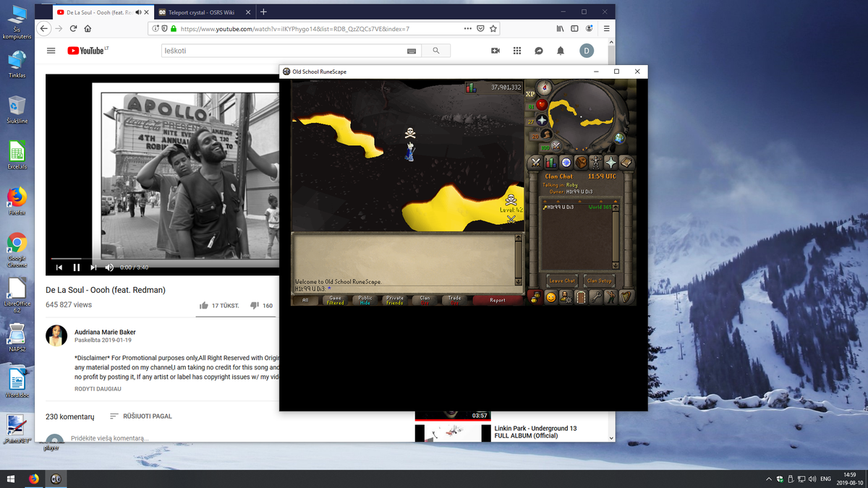Open the Combat Options tab in RuneScape

(x=535, y=163)
